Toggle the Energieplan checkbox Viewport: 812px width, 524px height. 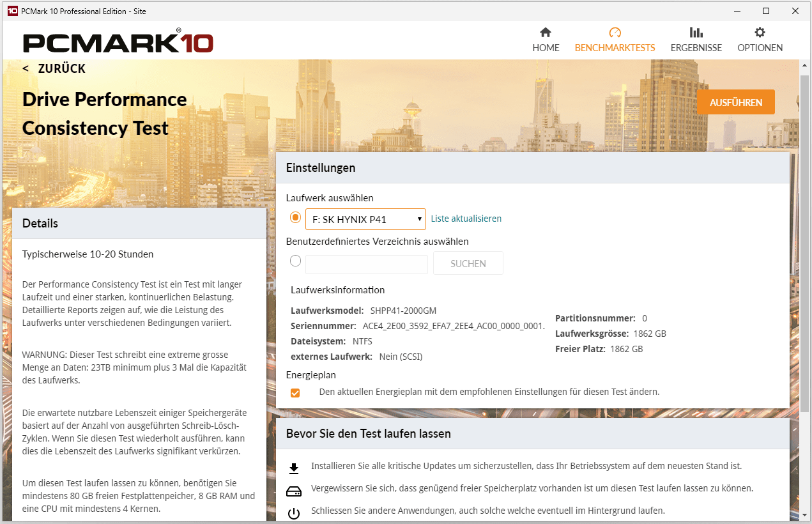click(295, 392)
